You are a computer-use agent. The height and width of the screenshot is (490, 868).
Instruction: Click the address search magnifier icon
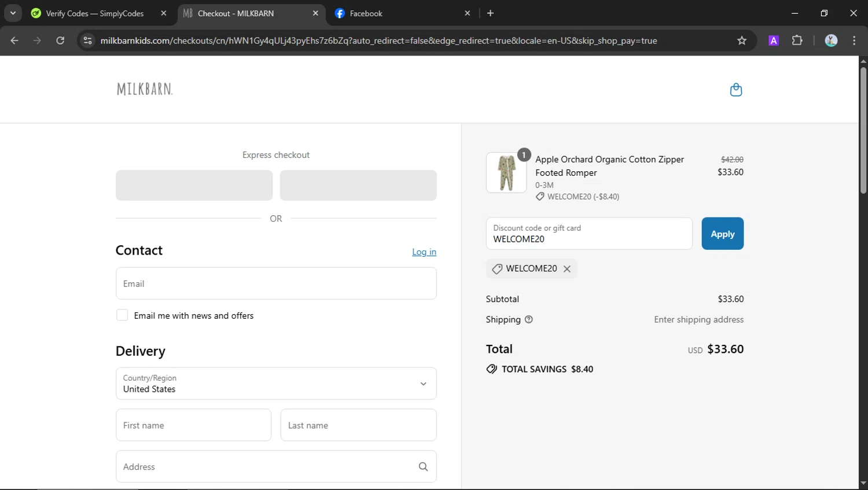(x=423, y=467)
